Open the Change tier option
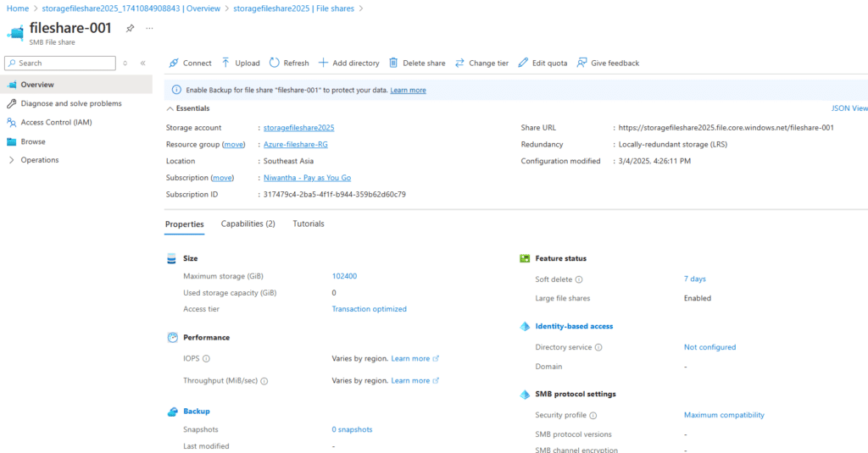 [481, 63]
